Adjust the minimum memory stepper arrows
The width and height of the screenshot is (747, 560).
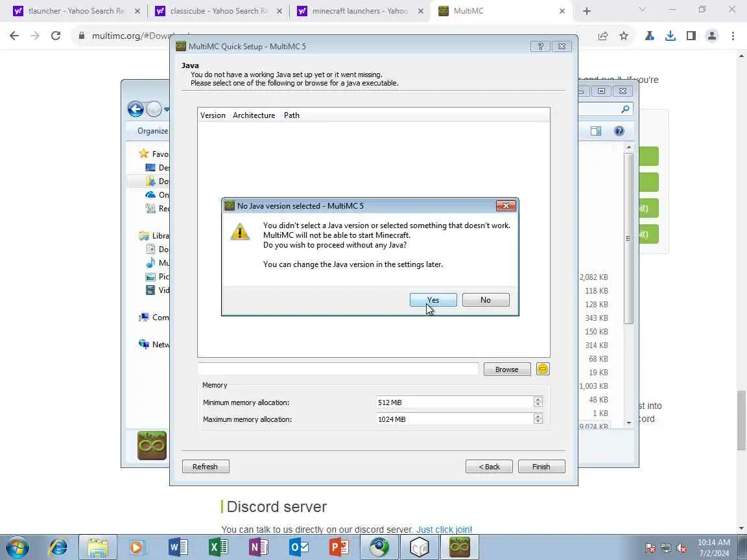tap(538, 402)
